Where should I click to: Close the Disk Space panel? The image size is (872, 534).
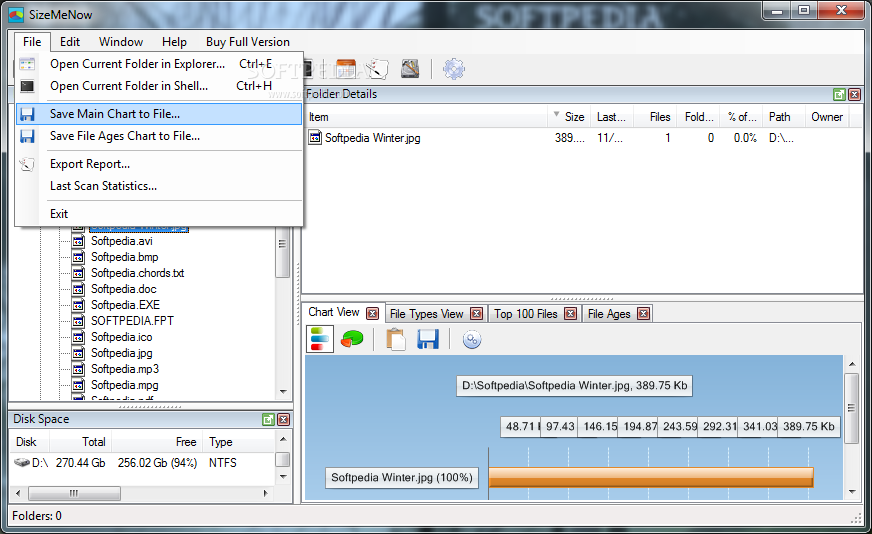coord(284,419)
